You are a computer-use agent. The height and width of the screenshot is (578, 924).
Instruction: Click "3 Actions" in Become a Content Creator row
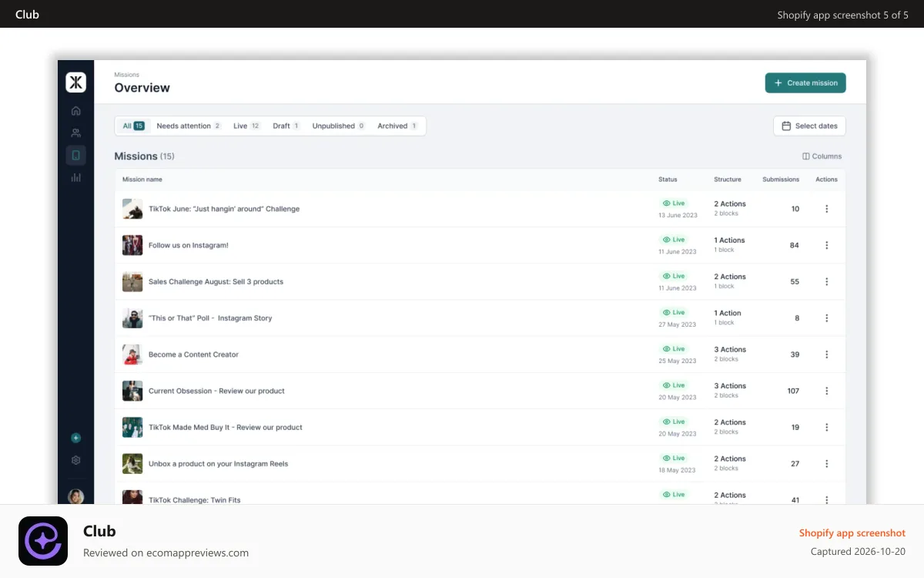pyautogui.click(x=730, y=349)
